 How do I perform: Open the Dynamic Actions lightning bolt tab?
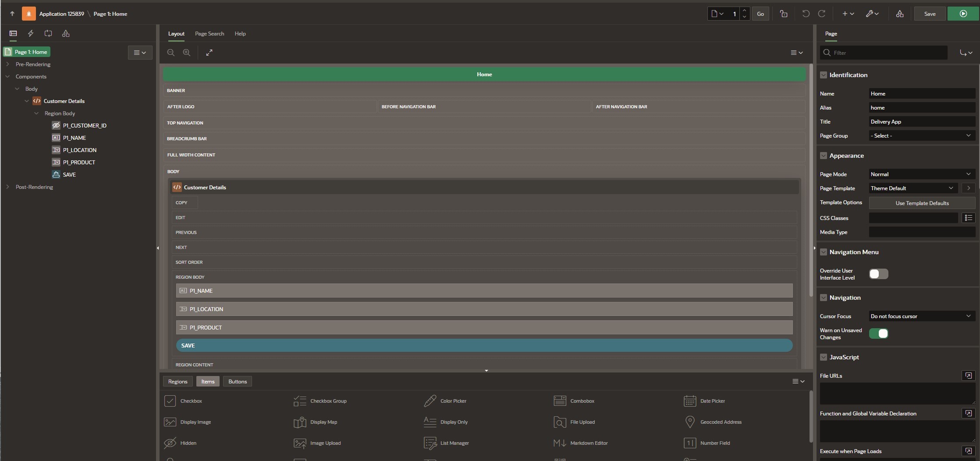click(31, 33)
